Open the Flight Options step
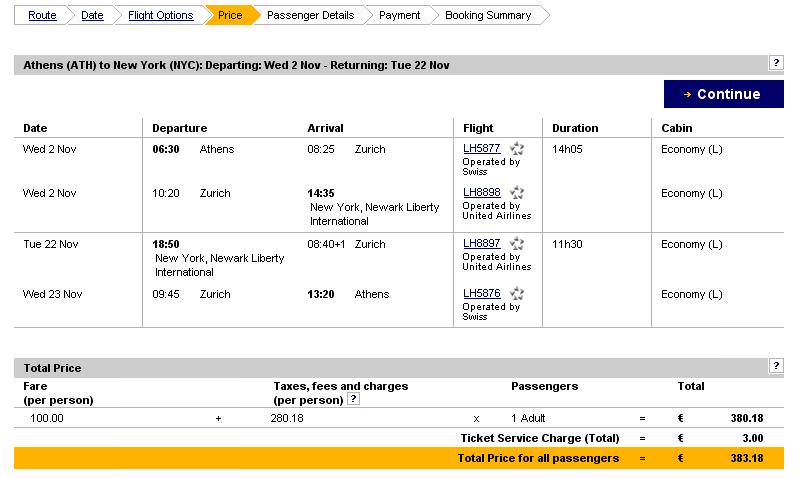 point(161,15)
